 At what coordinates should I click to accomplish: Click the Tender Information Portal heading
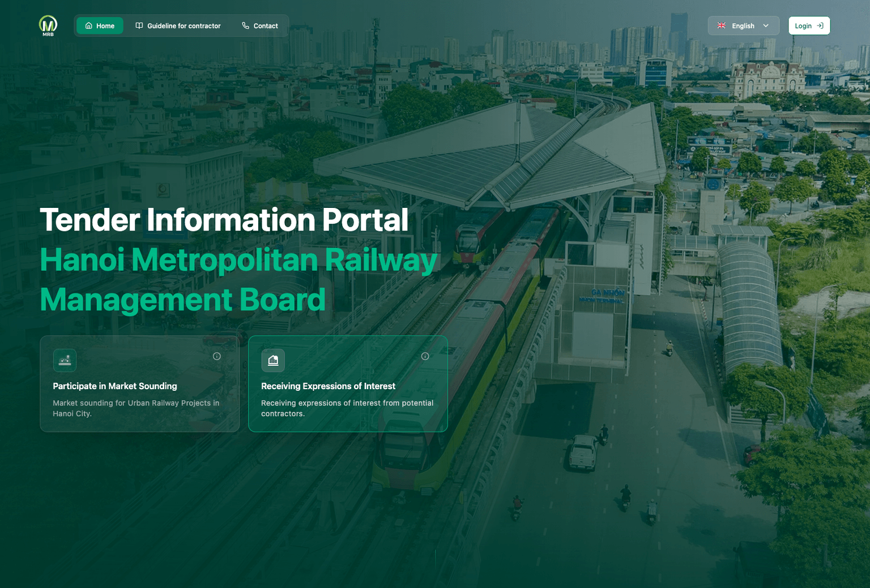(224, 220)
